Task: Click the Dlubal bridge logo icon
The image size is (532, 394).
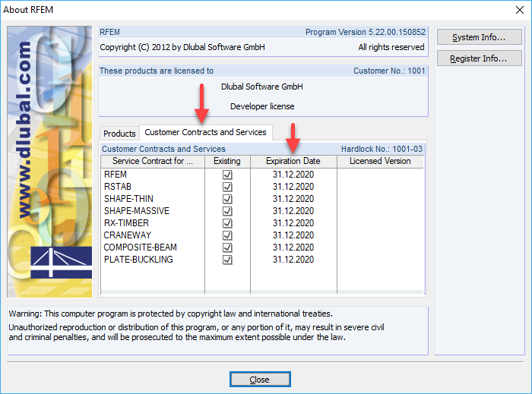Action: [x=62, y=263]
